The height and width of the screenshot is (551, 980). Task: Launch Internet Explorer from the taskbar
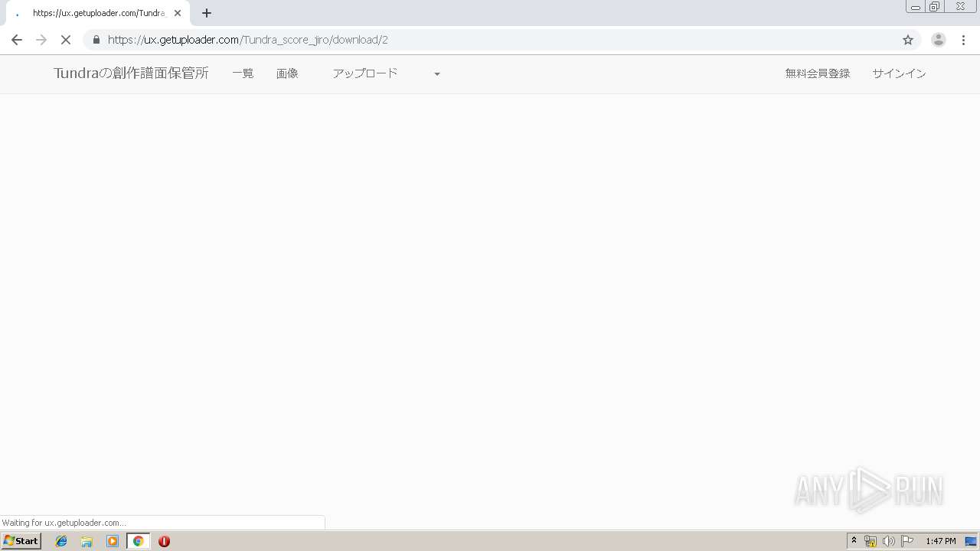(61, 541)
